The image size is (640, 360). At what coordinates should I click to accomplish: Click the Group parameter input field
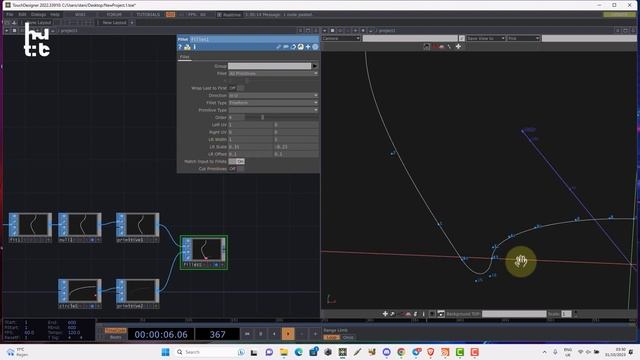point(270,66)
